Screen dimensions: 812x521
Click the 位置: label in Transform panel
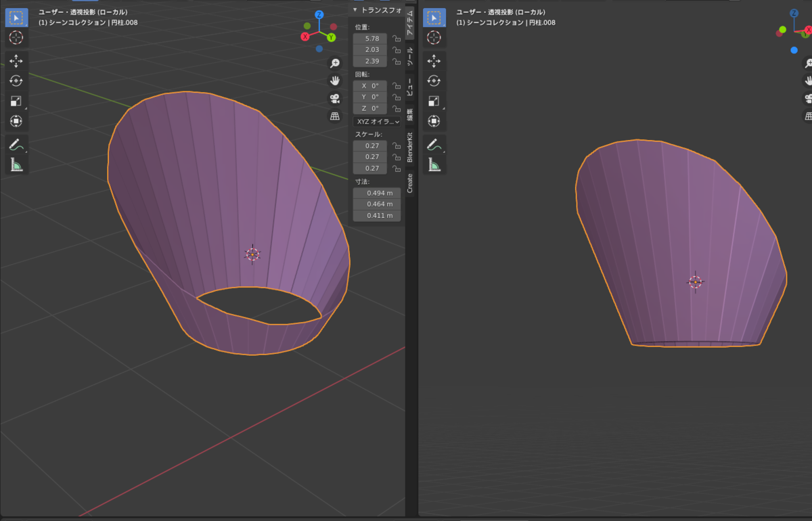363,27
